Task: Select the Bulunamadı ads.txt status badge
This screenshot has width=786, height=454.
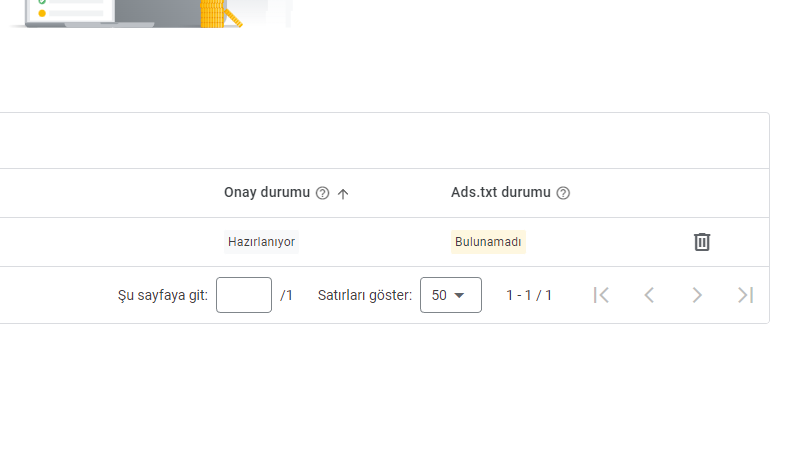Action: coord(488,242)
